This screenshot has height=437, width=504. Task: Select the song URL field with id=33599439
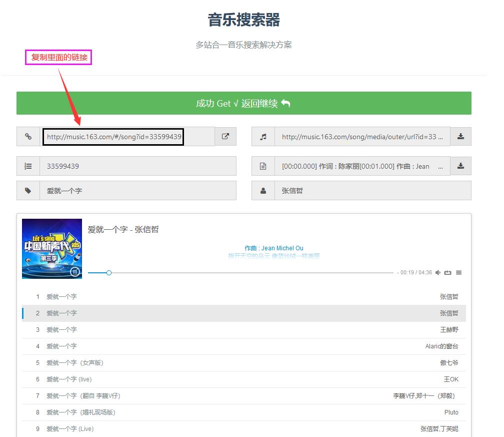coord(127,137)
